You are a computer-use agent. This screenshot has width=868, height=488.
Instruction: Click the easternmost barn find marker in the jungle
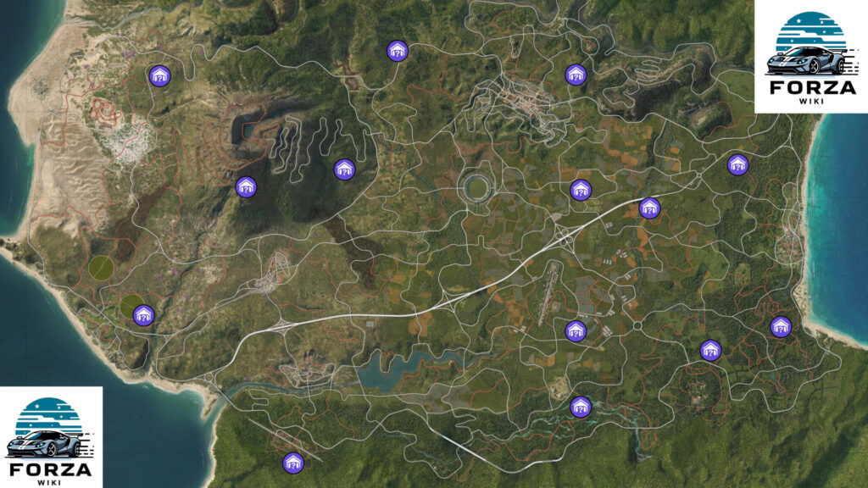[781, 326]
